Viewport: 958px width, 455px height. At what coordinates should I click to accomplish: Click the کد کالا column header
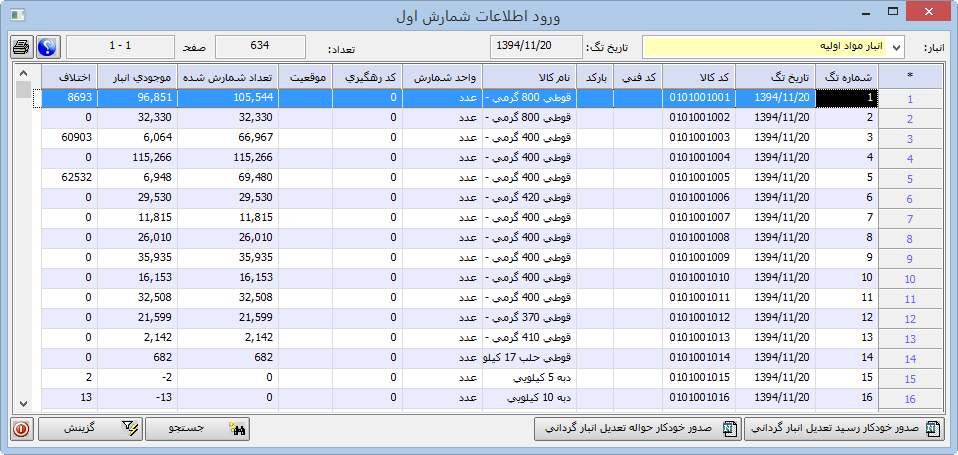698,77
